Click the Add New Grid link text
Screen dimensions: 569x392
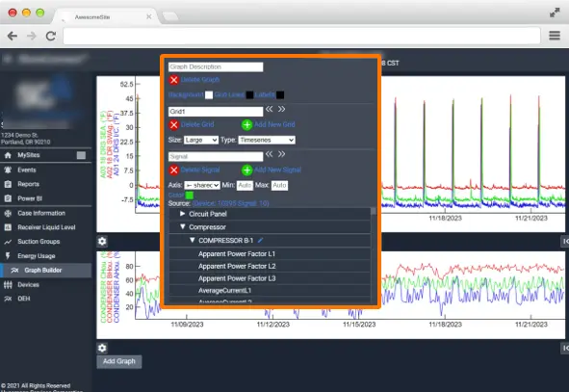tap(274, 124)
